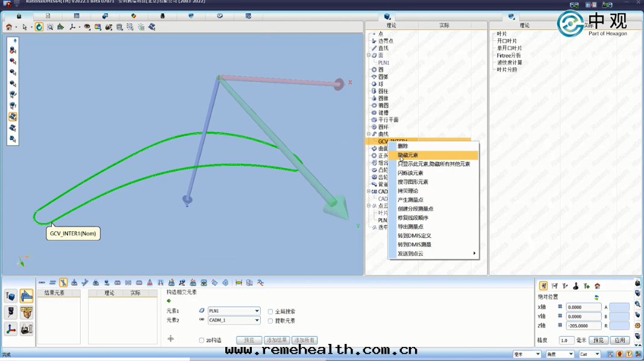This screenshot has height=362, width=644.
Task: Enable the 全局搜索 checkbox
Action: point(270,311)
